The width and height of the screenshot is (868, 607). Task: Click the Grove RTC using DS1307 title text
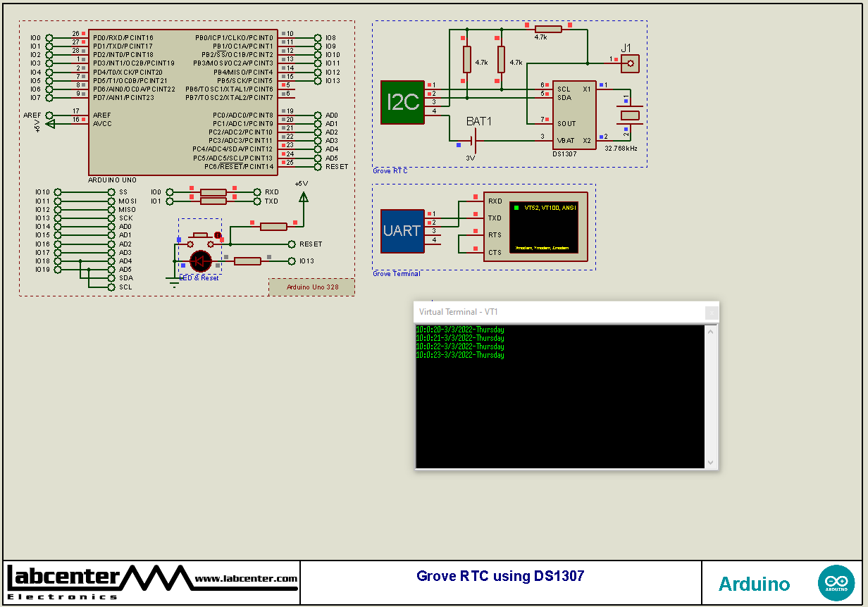[x=500, y=575]
